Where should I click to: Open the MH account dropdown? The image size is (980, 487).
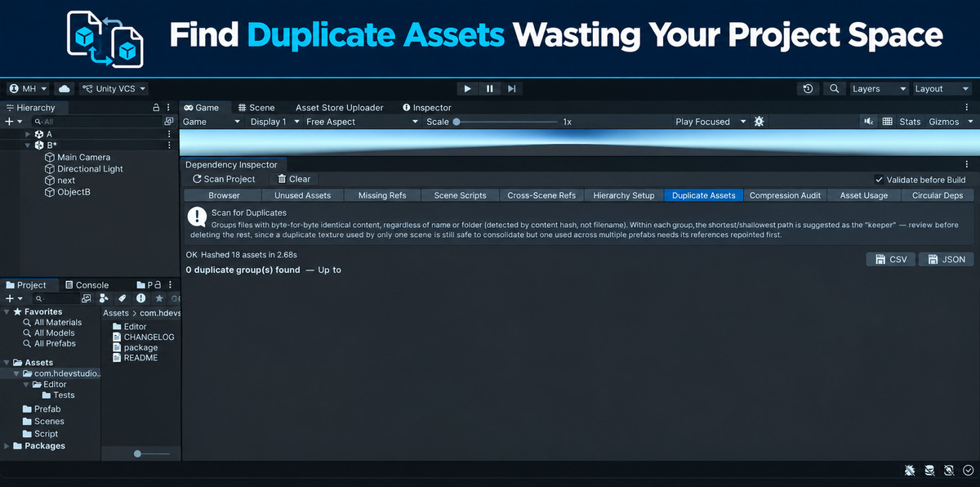[29, 88]
